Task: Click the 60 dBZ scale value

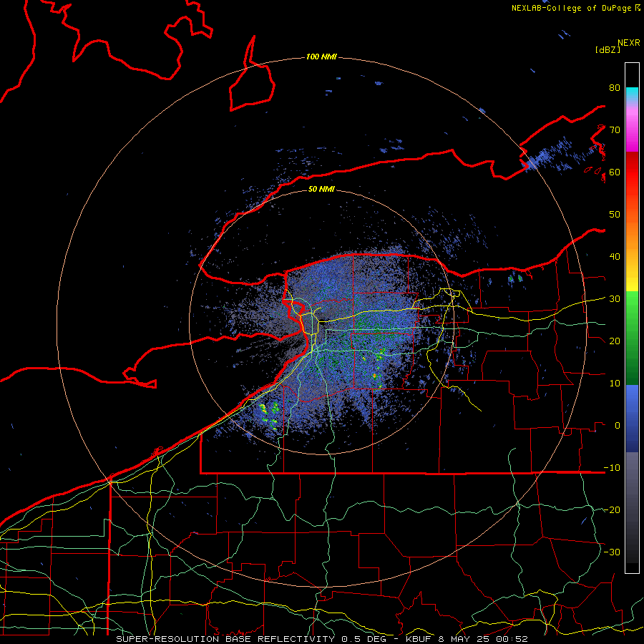Action: [615, 172]
